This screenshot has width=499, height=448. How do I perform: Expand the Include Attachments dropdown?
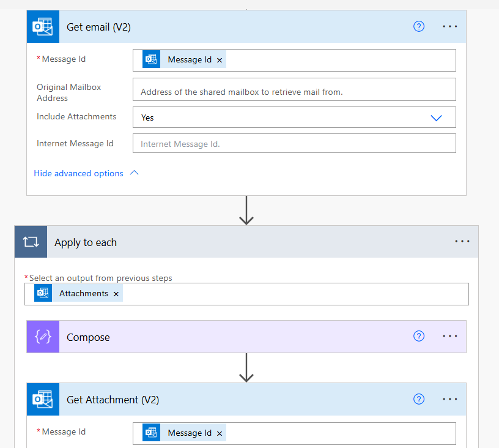[436, 118]
